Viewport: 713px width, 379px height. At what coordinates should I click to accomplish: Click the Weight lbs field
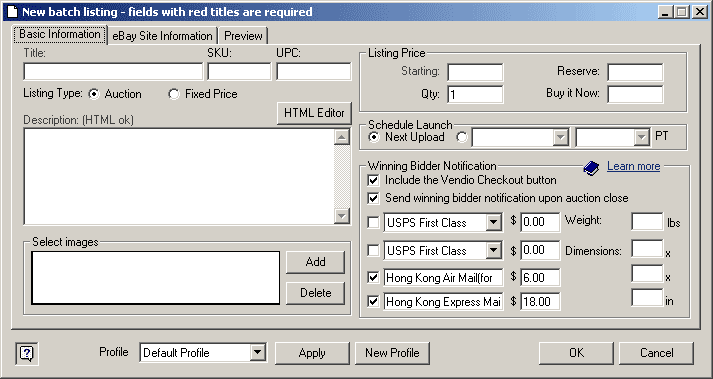click(x=647, y=222)
